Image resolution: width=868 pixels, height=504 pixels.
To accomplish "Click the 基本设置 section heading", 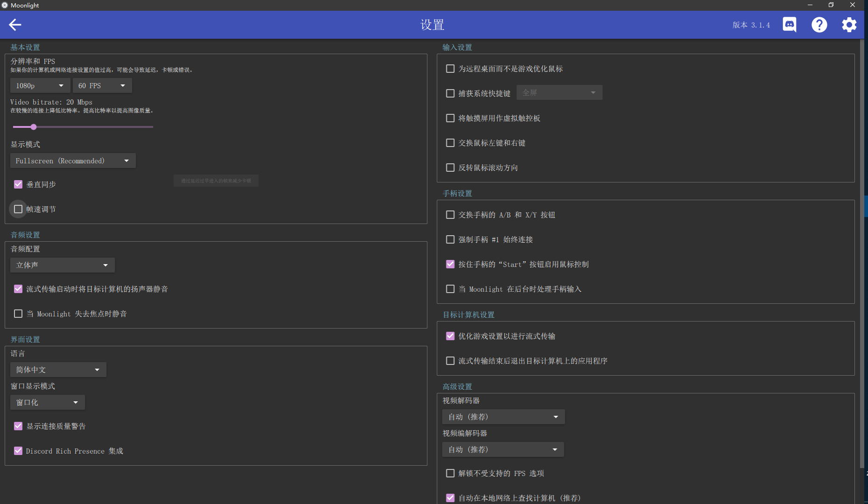I will coord(25,47).
